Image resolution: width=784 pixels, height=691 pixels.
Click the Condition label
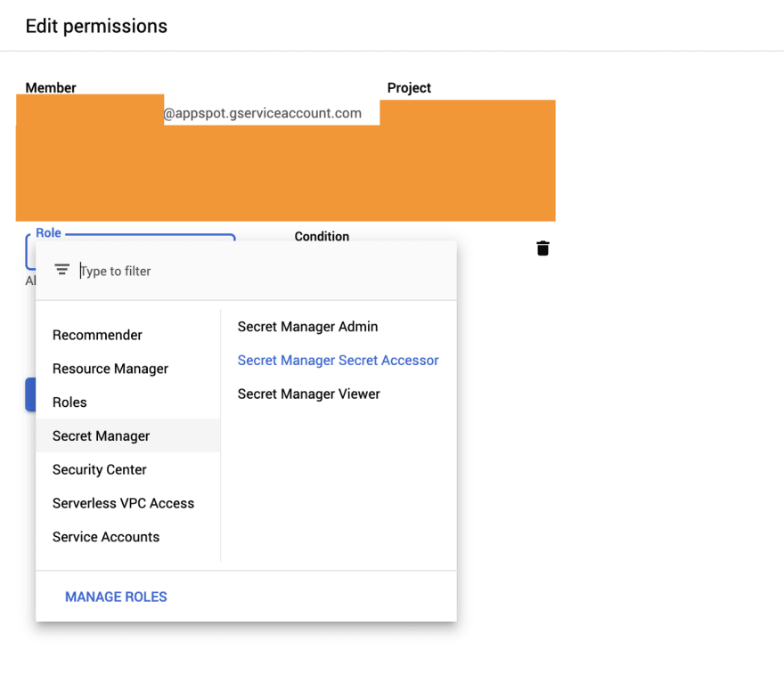coord(322,236)
